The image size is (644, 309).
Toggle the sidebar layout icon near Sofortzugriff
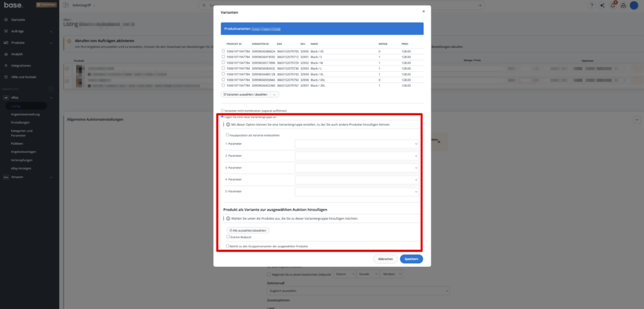pyautogui.click(x=65, y=5)
